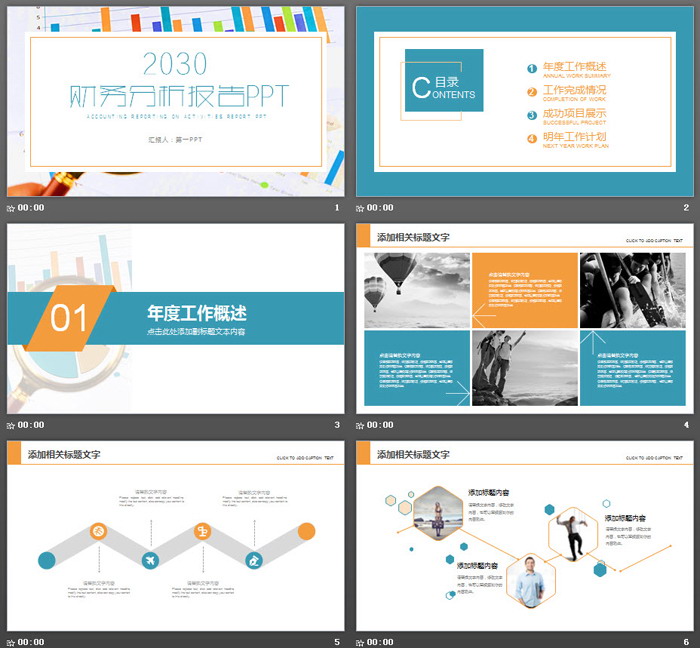This screenshot has width=700, height=648.
Task: Select the 年度工作概述 section slide
Action: pyautogui.click(x=175, y=317)
